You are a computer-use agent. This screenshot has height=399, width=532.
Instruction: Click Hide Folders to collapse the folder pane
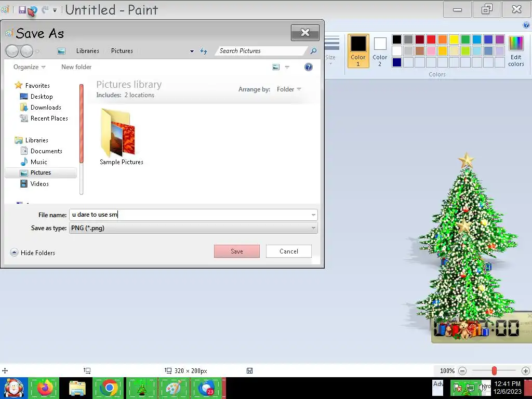coord(33,253)
